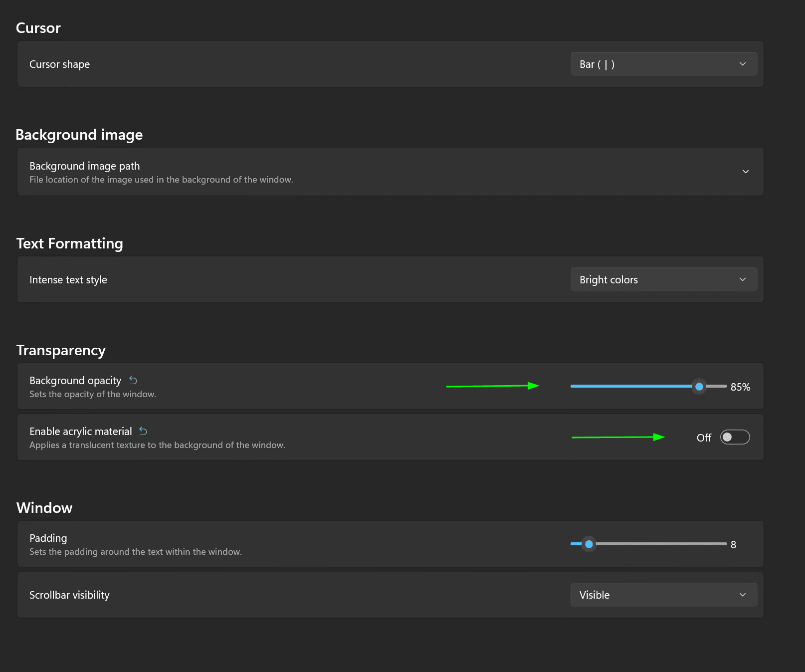This screenshot has width=805, height=672.
Task: Click 'Applies a translucent texture' description
Action: [157, 445]
